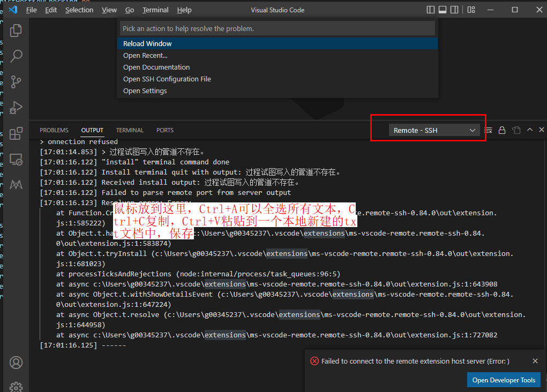Click the 'Failed to connect to the remote' message
This screenshot has height=392, width=547.
(415, 361)
